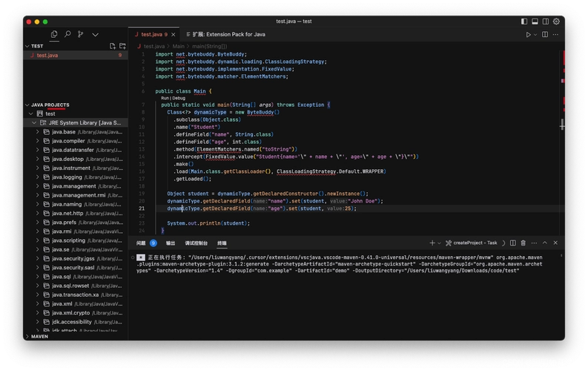This screenshot has width=588, height=371.
Task: Click the Debug CodeLens above main
Action: 179,98
